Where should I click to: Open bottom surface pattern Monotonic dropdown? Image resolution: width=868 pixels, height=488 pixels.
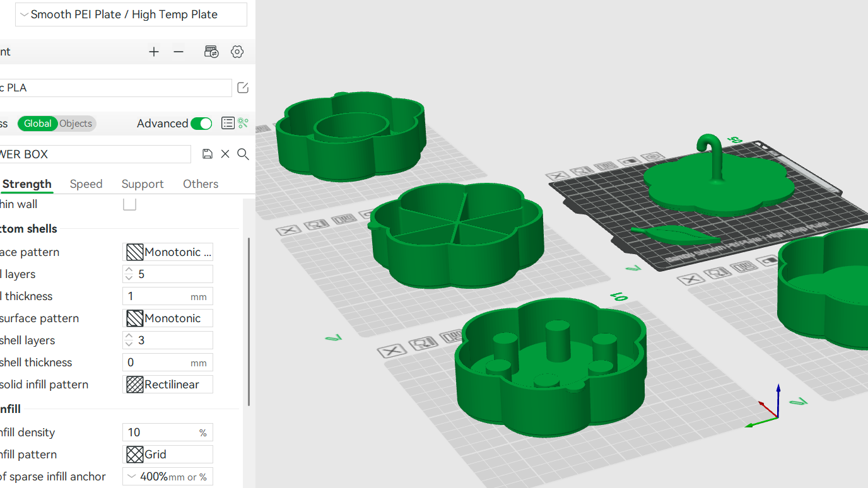[x=168, y=318]
